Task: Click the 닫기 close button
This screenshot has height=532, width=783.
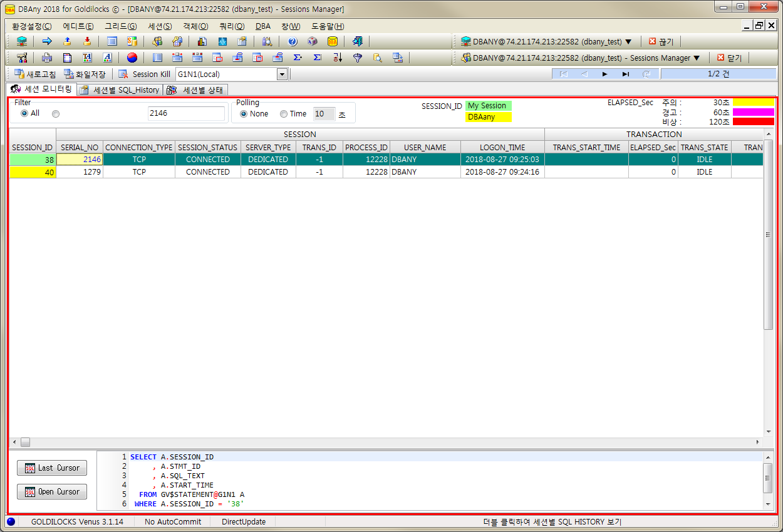Action: click(x=730, y=58)
